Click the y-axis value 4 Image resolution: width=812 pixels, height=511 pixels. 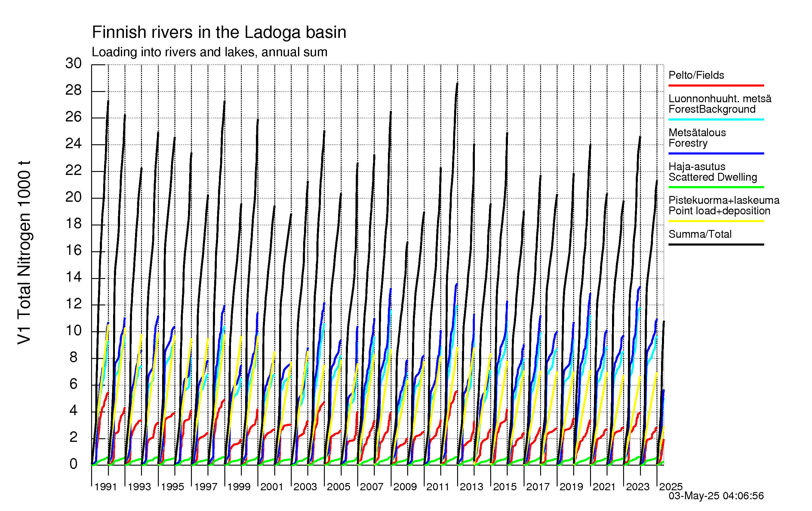[73, 411]
